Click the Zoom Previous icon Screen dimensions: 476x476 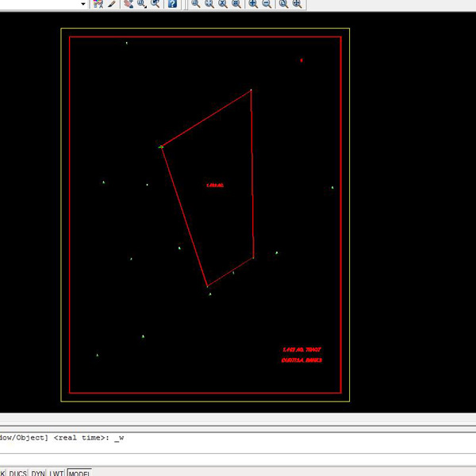[x=155, y=4]
